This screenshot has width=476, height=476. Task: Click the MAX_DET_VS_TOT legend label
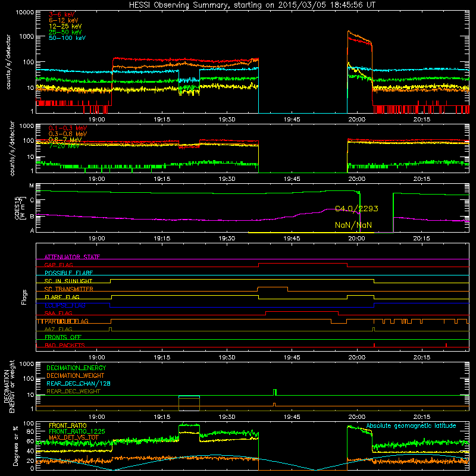click(74, 437)
